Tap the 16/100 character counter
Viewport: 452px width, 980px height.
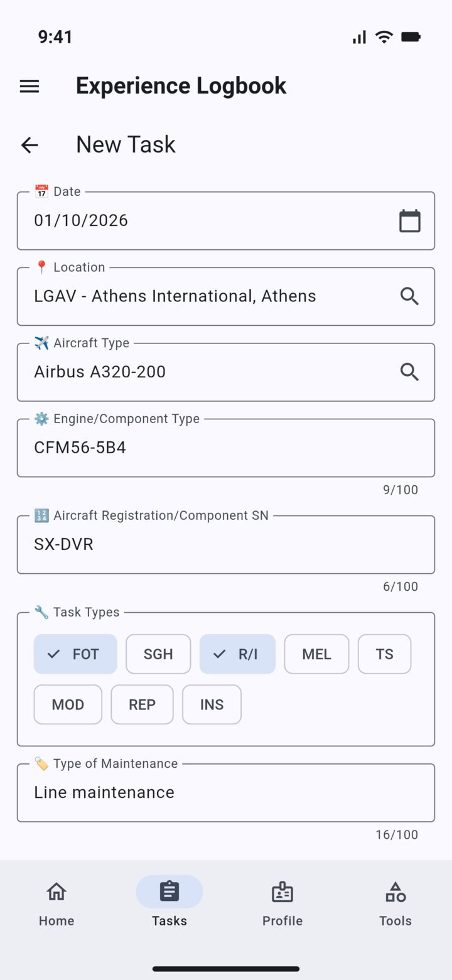coord(397,834)
